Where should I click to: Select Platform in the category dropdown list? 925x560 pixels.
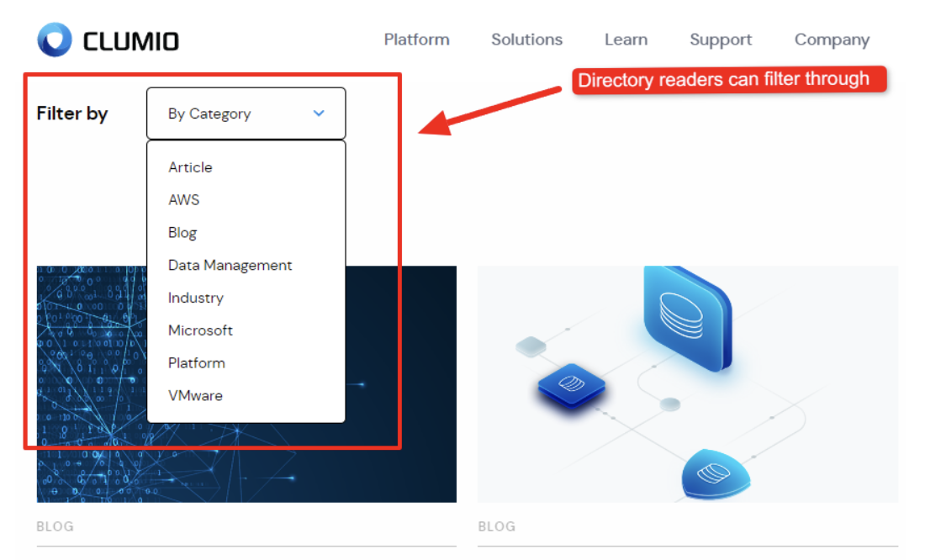pyautogui.click(x=197, y=363)
